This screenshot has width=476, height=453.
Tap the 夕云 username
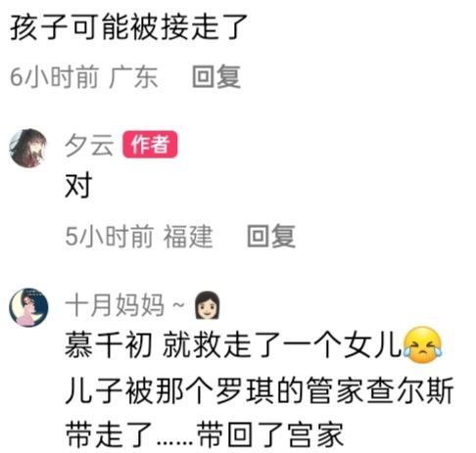click(x=89, y=145)
